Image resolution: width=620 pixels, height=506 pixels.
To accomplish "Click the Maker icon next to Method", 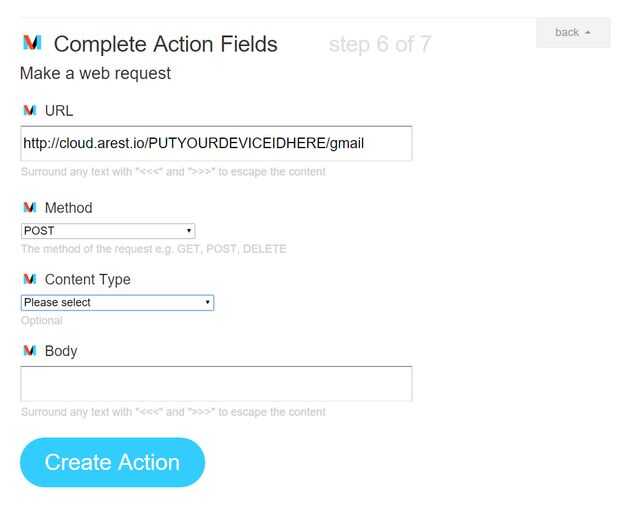I will pos(29,208).
